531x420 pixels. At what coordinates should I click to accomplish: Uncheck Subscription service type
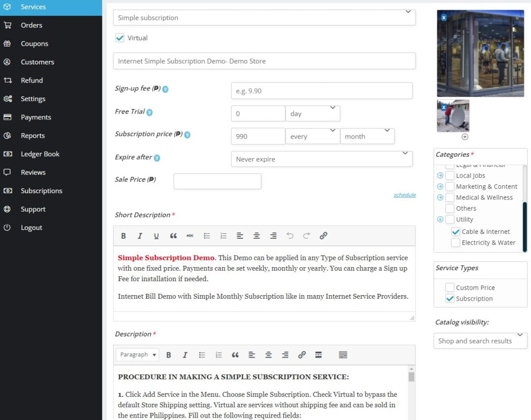click(x=450, y=299)
